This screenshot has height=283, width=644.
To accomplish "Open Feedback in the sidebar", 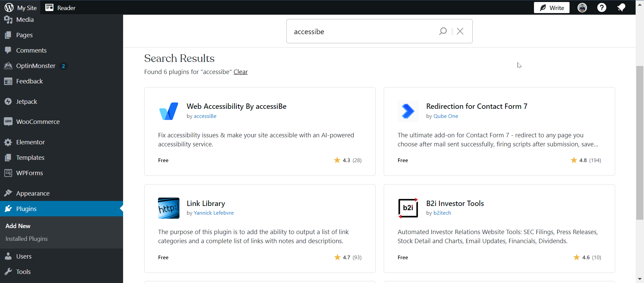I will 61,81.
